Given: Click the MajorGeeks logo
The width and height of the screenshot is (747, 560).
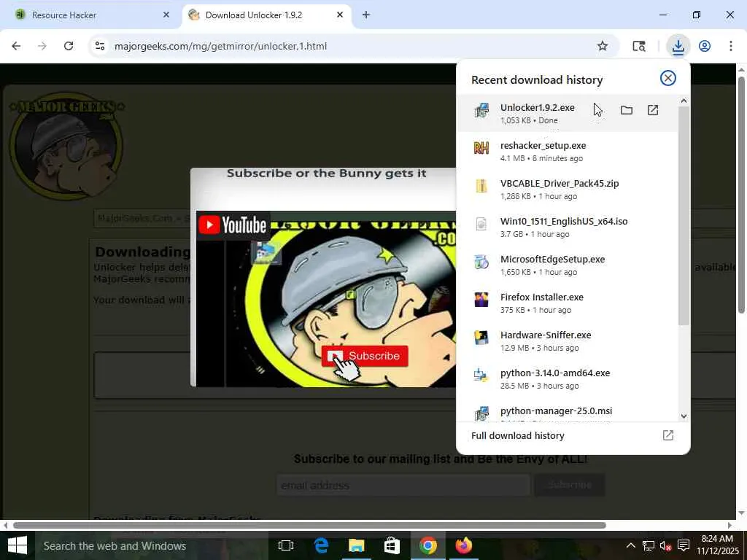Looking at the screenshot, I should pos(66,146).
